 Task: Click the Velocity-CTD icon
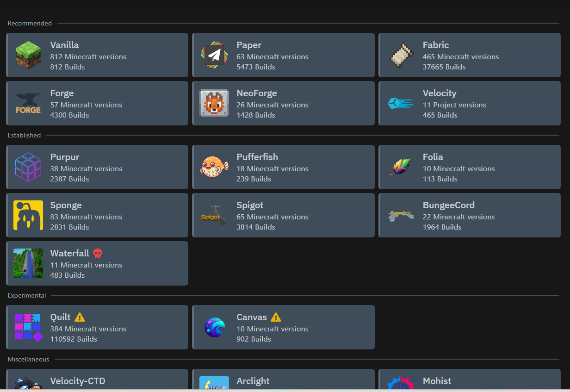point(28,383)
